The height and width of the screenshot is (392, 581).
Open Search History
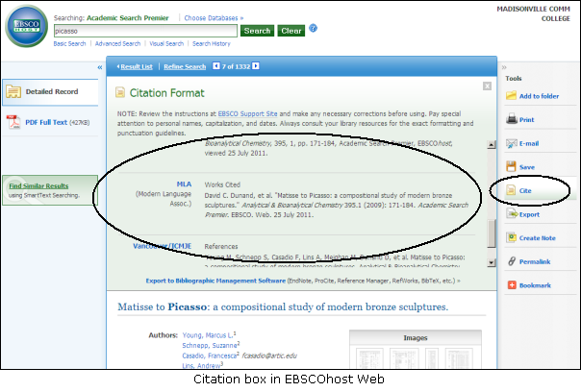click(212, 43)
